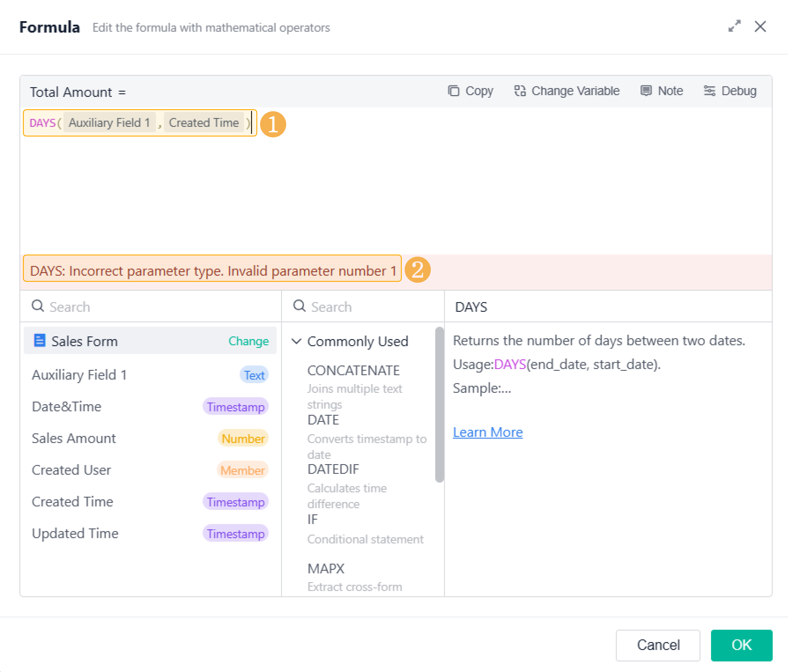Click Change next to Sales Form
This screenshot has height=672, width=800.
click(248, 341)
